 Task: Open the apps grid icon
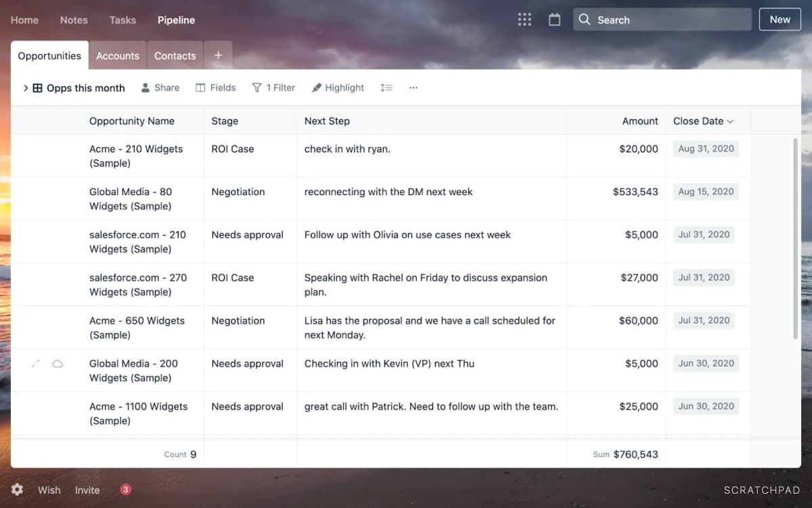524,20
